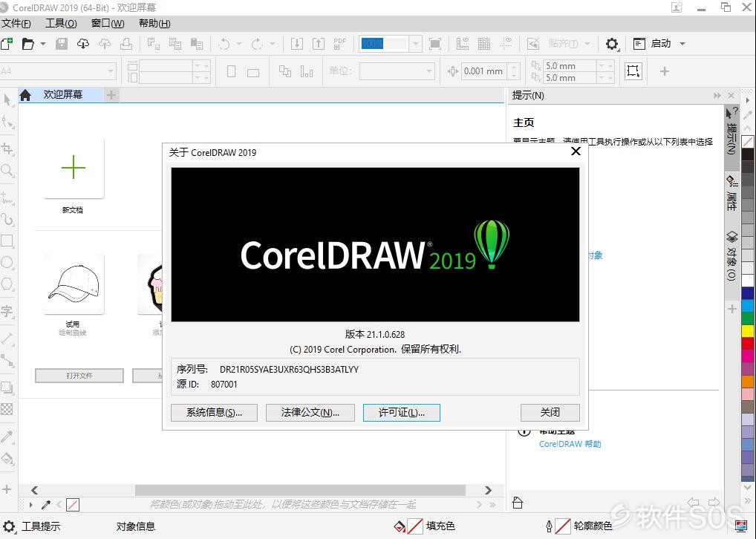Pick the red color swatch in palette

coord(747,343)
